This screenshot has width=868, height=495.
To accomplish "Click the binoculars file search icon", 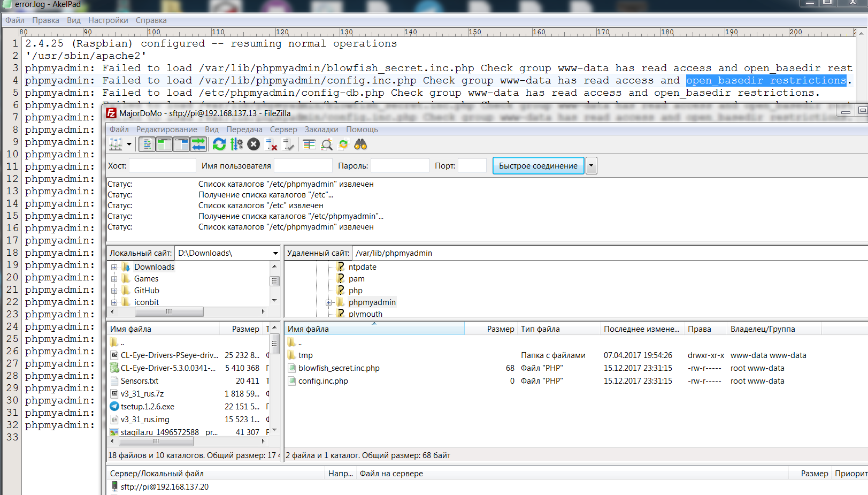I will point(360,144).
